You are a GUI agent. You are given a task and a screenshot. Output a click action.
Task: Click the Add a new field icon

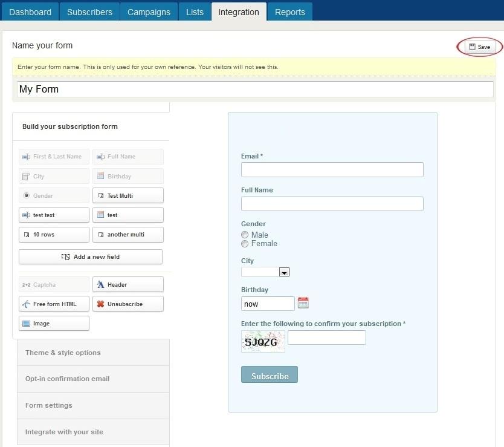tap(66, 257)
